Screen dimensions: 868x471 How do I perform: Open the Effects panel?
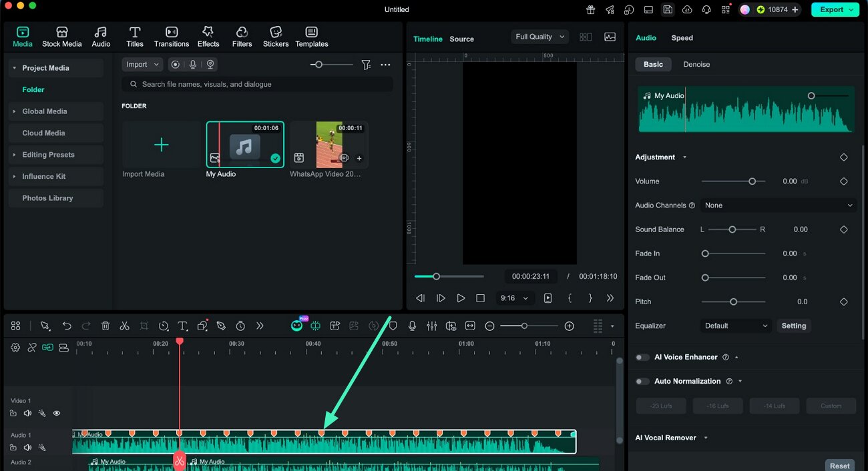pos(208,37)
